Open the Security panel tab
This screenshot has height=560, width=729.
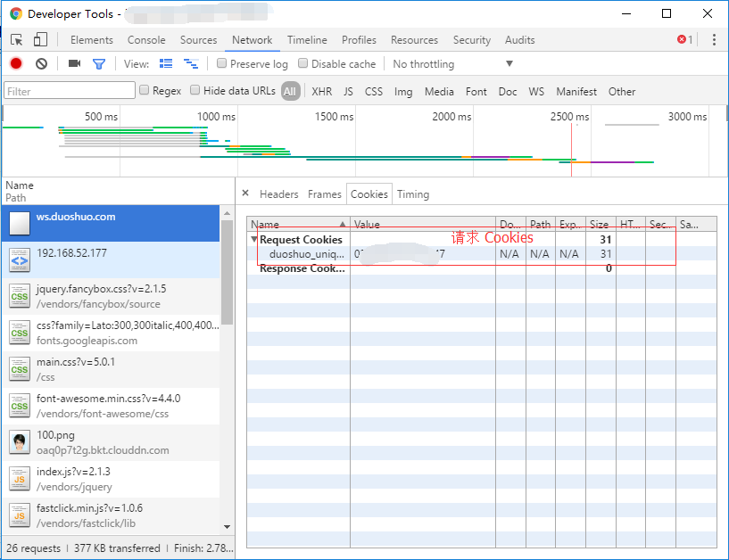(x=472, y=40)
